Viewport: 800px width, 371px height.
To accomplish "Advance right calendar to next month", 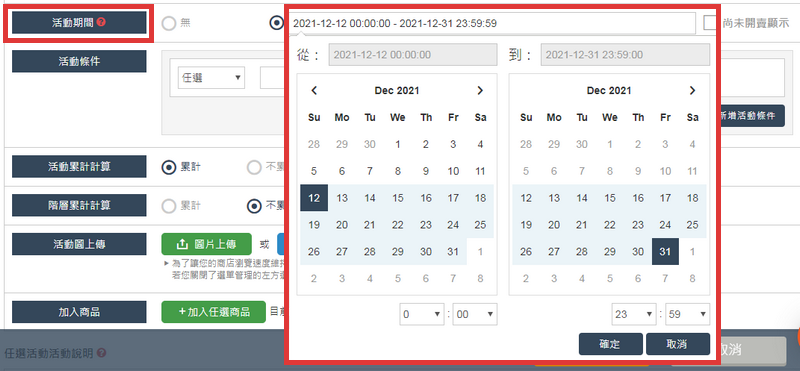I will coord(692,91).
